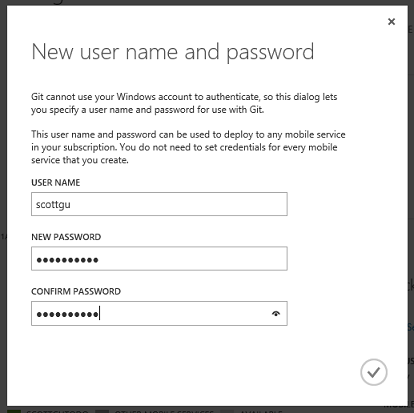The image size is (414, 413).
Task: Click the masked dots in NEW PASSWORD
Action: click(67, 260)
